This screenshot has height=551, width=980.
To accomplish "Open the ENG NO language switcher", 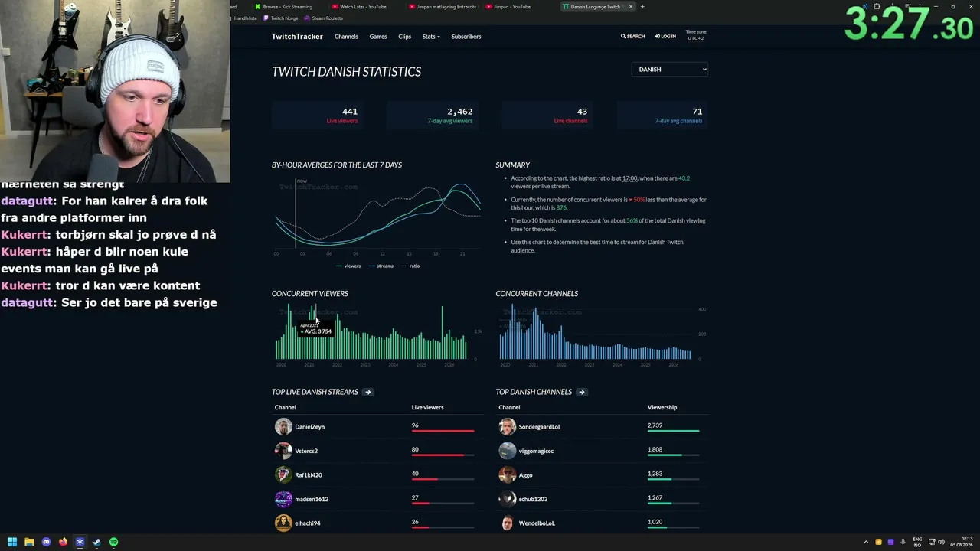I will coord(917,542).
